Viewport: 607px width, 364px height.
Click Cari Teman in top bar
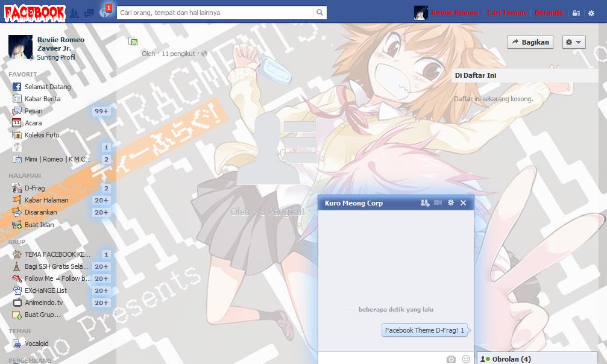click(x=507, y=13)
